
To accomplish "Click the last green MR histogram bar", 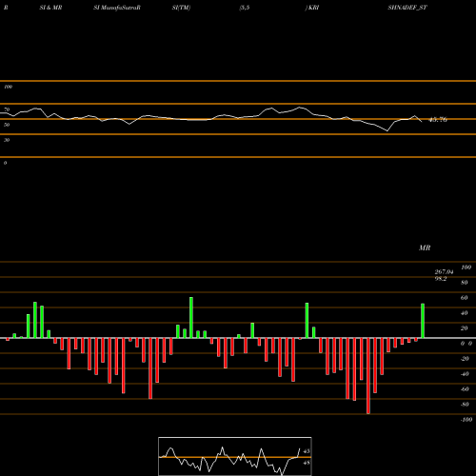I will 423,321.
